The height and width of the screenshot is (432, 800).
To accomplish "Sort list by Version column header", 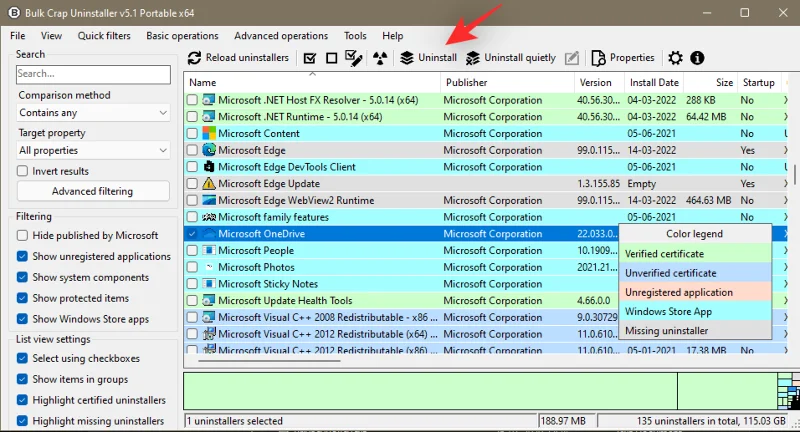I will tap(599, 83).
